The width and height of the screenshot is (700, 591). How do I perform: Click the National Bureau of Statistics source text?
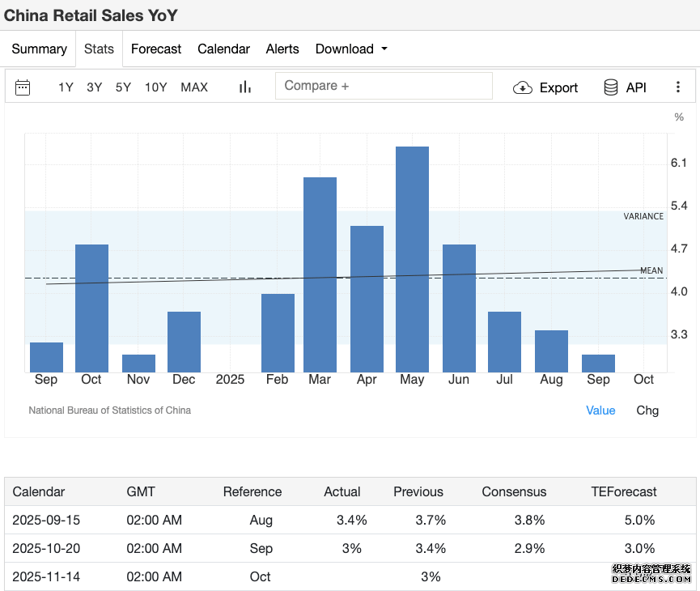tap(110, 410)
